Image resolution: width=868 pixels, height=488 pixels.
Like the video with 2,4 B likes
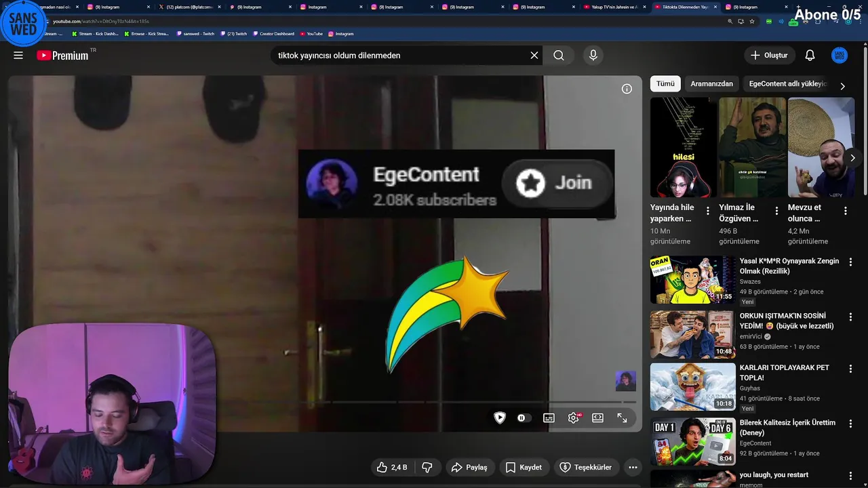pyautogui.click(x=392, y=467)
